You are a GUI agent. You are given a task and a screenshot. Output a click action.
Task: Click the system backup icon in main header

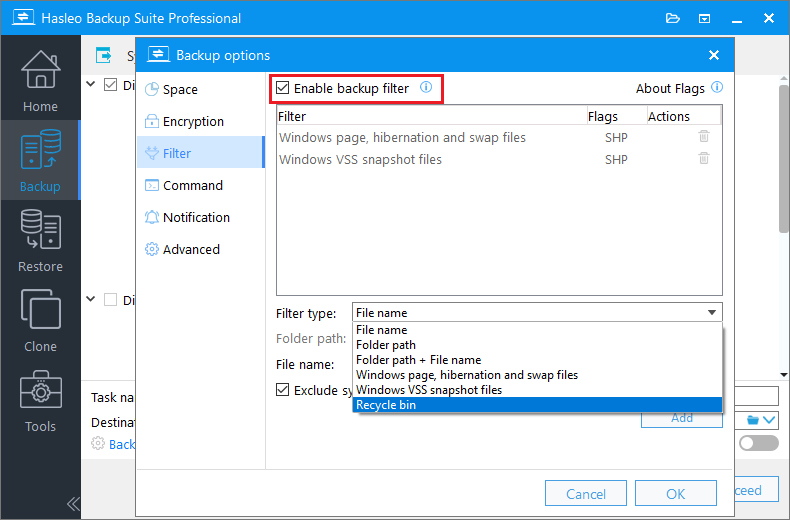(104, 55)
